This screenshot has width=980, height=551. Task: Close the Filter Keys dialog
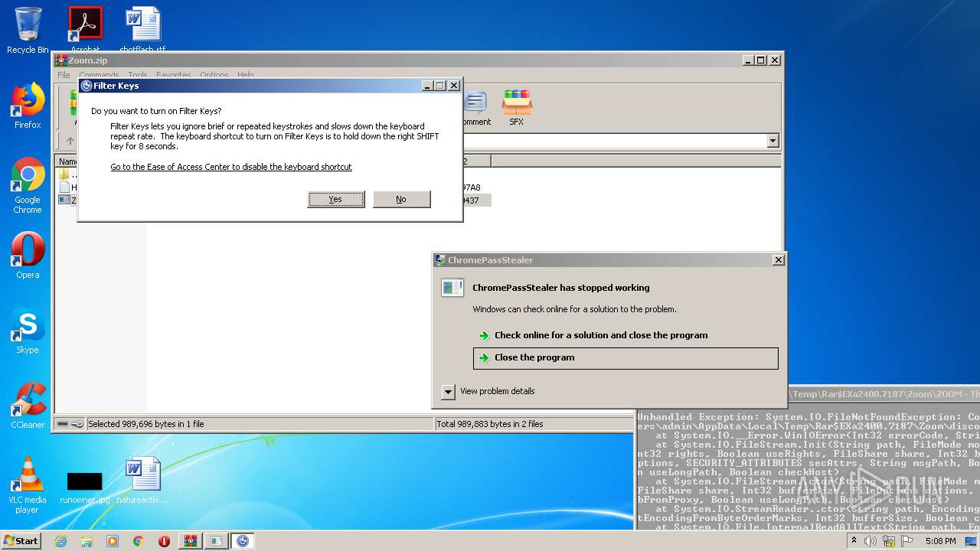453,86
